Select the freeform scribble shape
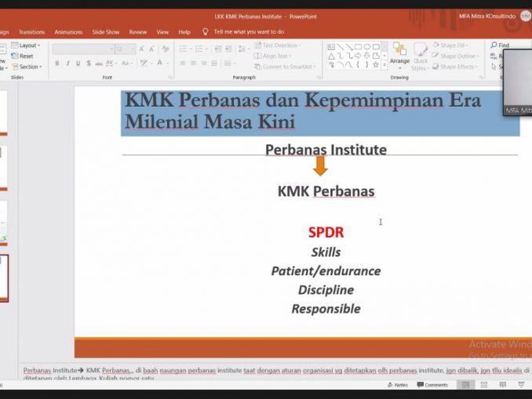The image size is (532, 399). click(x=331, y=65)
